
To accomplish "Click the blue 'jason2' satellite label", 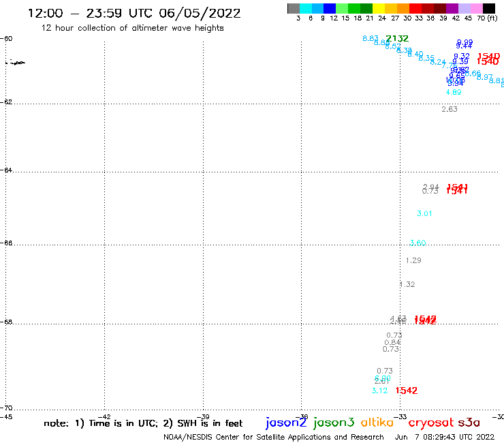I will [x=286, y=423].
